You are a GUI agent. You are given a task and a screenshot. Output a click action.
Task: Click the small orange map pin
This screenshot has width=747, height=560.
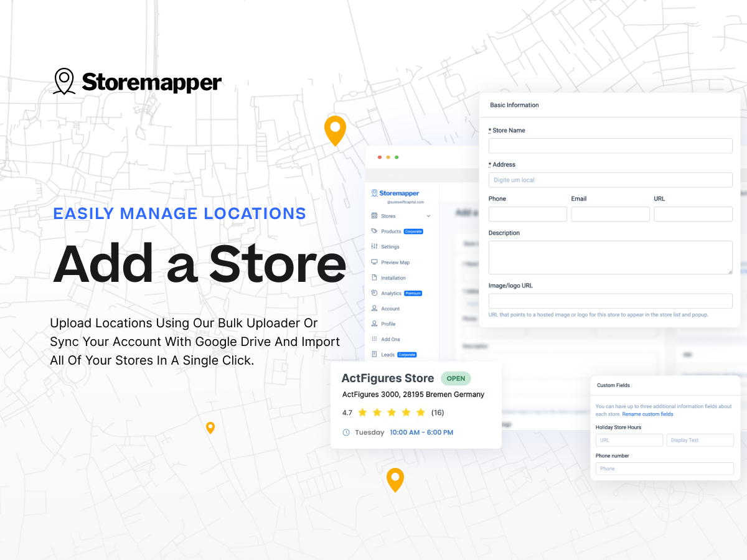(x=210, y=427)
